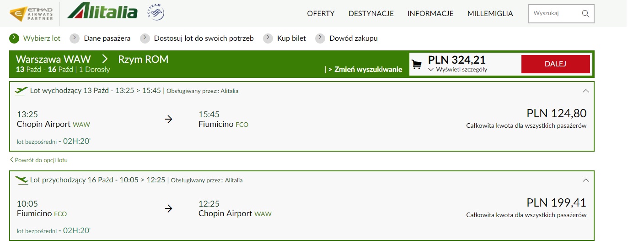Click the magnifying glass search icon
The width and height of the screenshot is (644, 246).
coord(585,14)
